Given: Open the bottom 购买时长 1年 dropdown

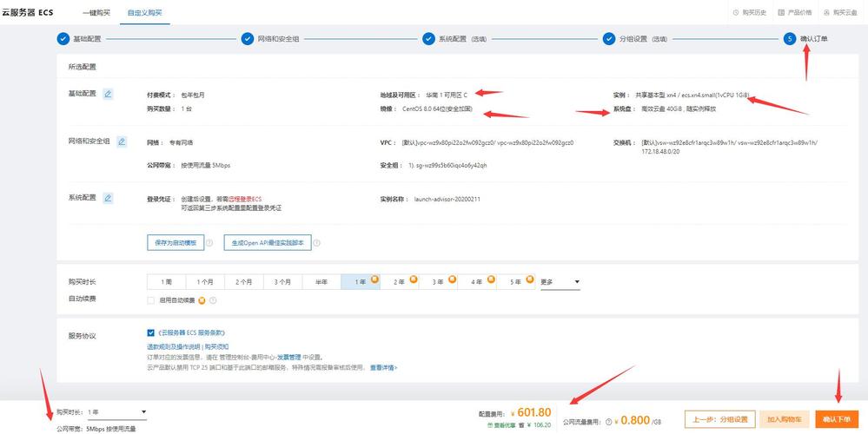Looking at the screenshot, I should (116, 412).
